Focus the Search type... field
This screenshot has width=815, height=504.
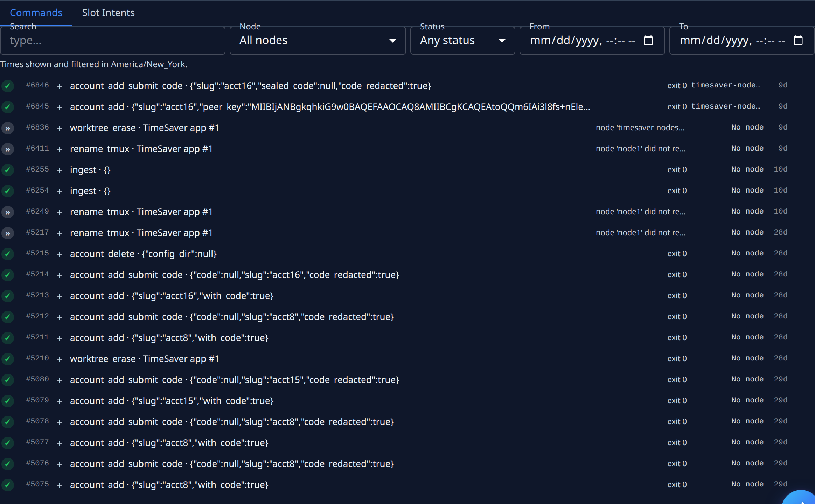coord(112,41)
